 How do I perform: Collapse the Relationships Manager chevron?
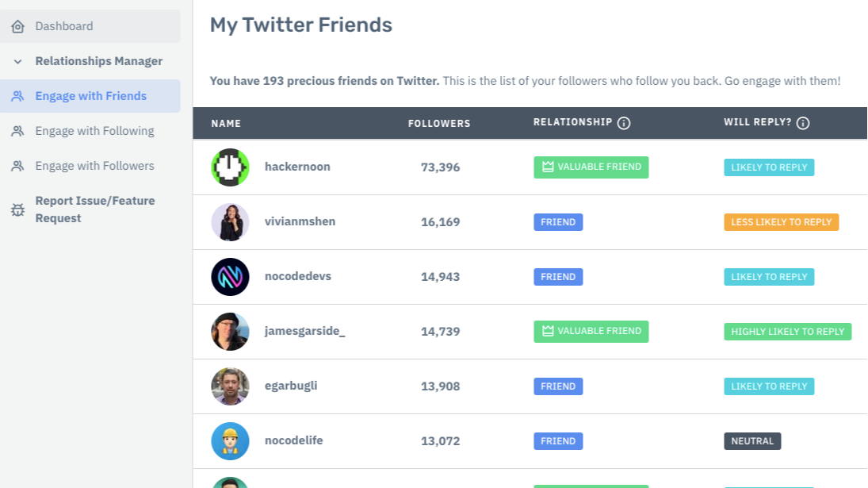click(17, 61)
